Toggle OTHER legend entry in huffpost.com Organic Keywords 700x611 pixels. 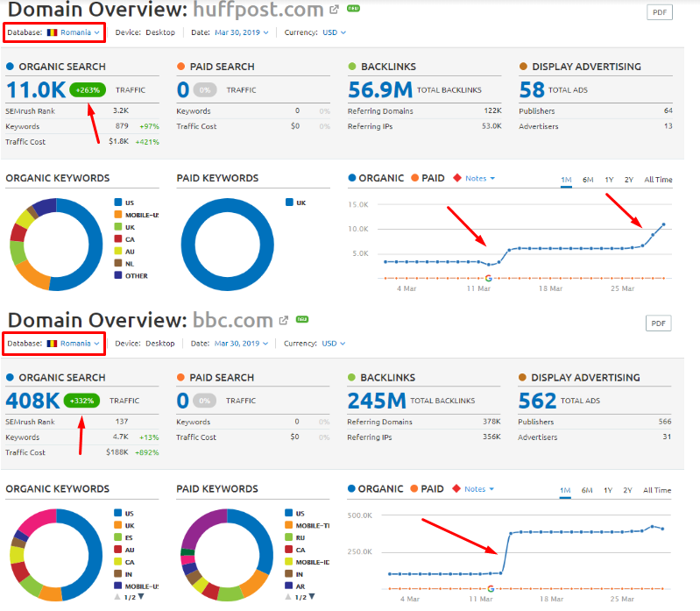(x=131, y=275)
